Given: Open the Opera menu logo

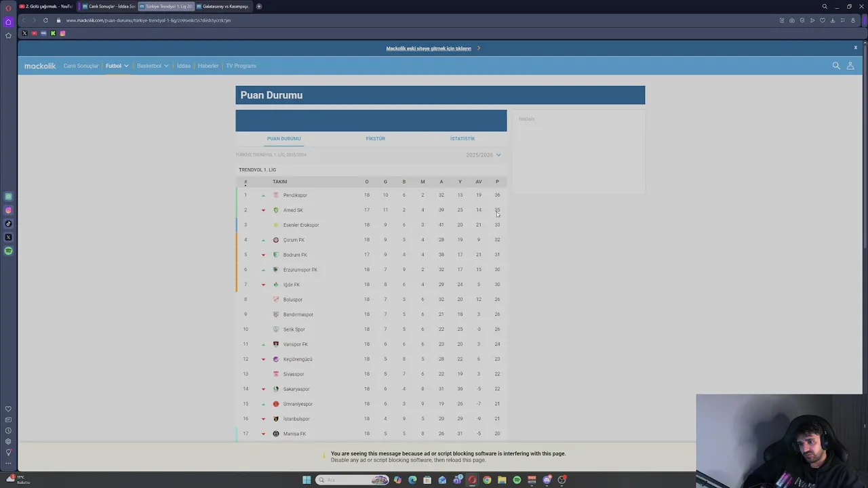Looking at the screenshot, I should tap(8, 8).
